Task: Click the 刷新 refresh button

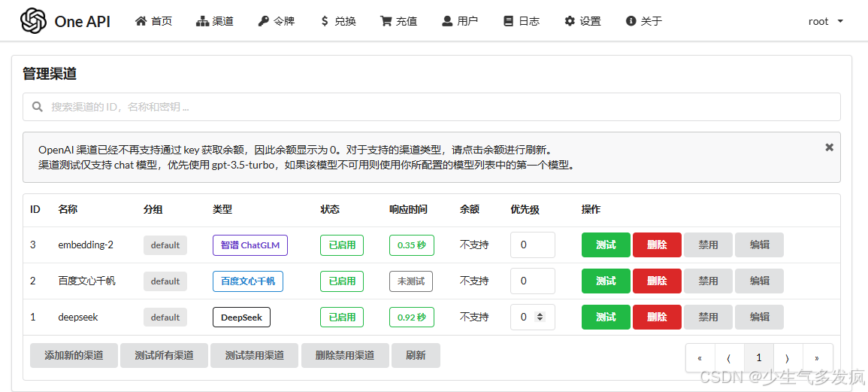Action: [x=416, y=355]
